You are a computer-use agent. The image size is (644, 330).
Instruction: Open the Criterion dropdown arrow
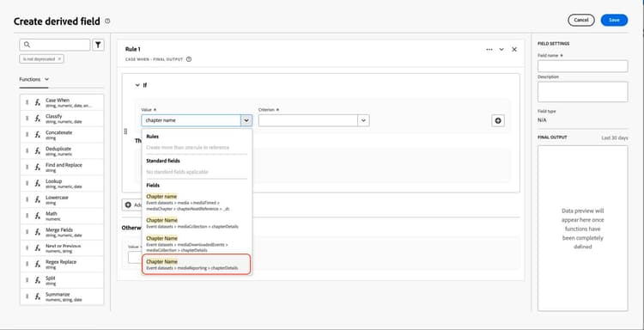[363, 120]
